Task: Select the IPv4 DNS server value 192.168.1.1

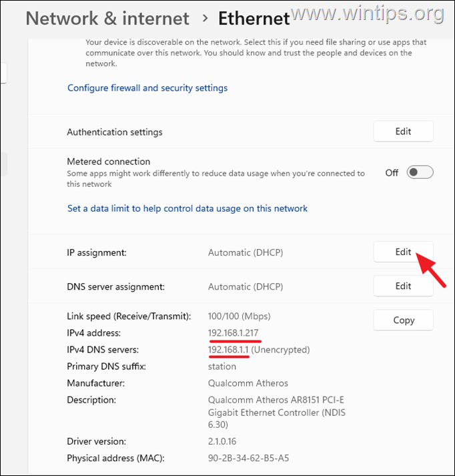Action: pyautogui.click(x=228, y=350)
